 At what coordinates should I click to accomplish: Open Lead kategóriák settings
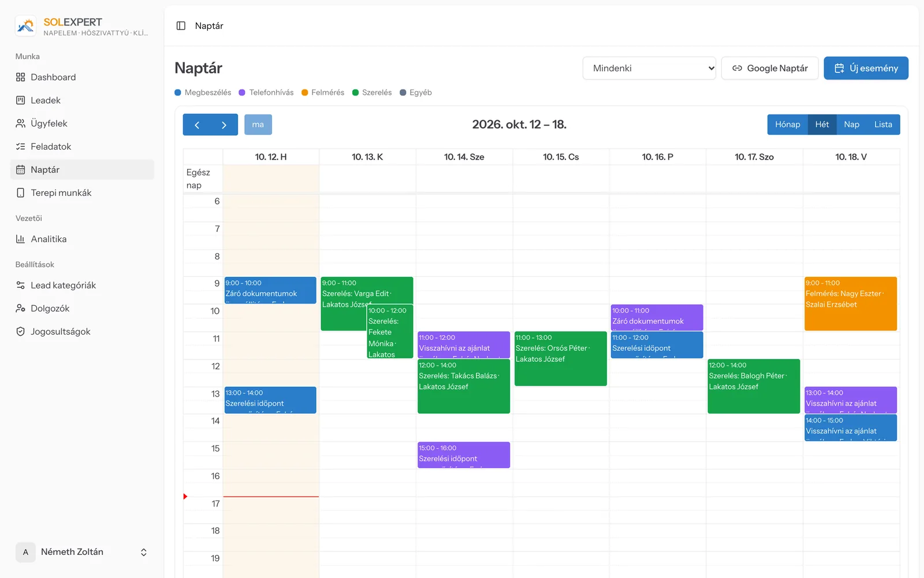[82, 286]
